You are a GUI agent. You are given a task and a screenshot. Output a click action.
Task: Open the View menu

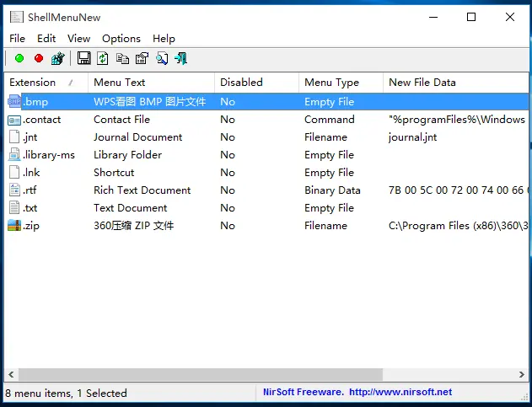pyautogui.click(x=78, y=38)
